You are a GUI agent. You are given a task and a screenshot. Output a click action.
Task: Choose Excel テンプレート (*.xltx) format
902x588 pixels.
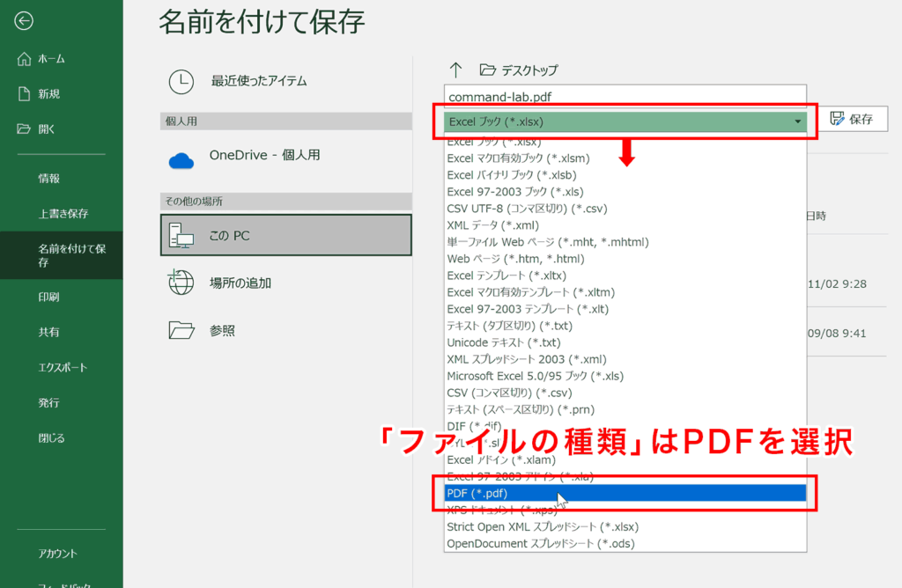[x=625, y=276]
